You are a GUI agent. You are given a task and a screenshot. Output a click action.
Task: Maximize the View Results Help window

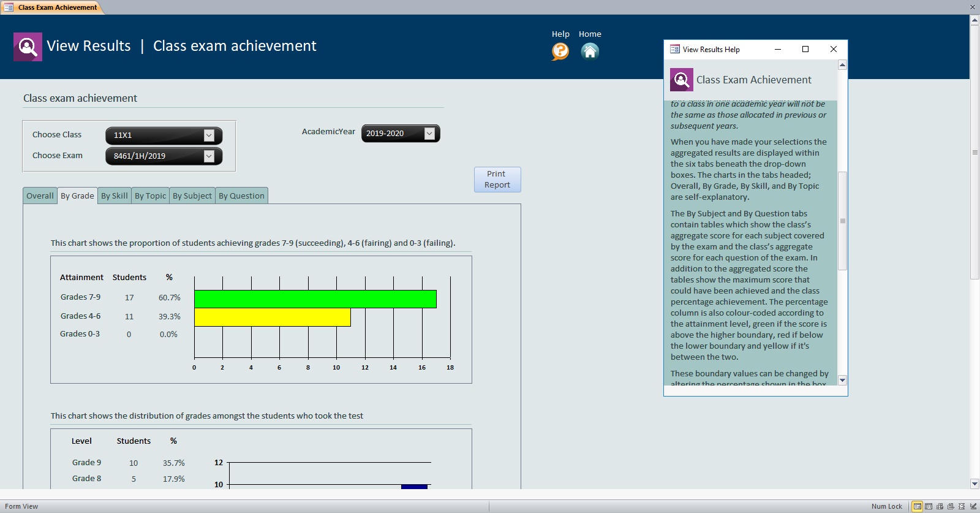[805, 49]
